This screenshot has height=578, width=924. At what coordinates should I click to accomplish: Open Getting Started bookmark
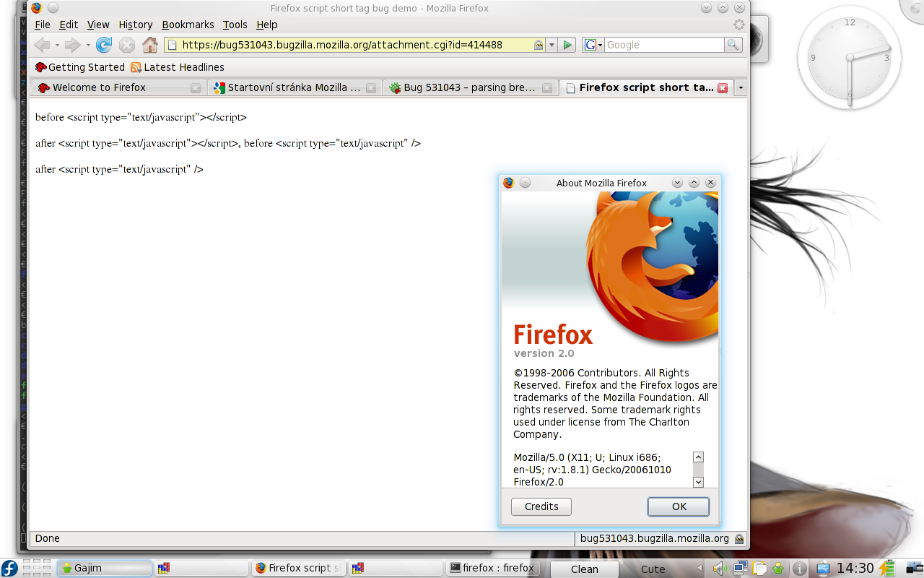(x=80, y=67)
